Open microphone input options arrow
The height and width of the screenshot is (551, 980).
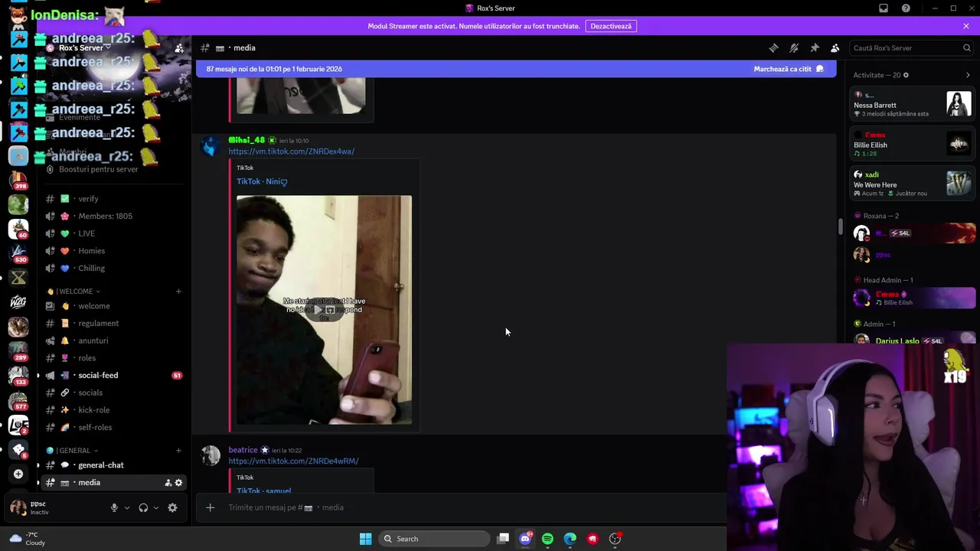pos(127,507)
